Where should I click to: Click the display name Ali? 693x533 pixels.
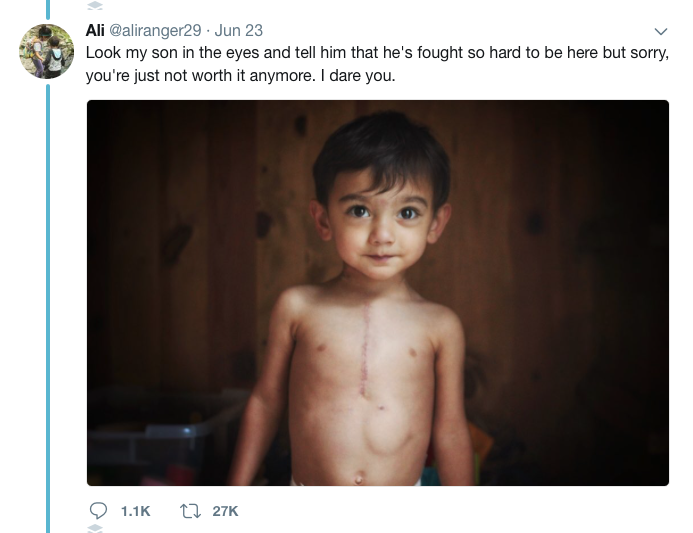pyautogui.click(x=95, y=30)
